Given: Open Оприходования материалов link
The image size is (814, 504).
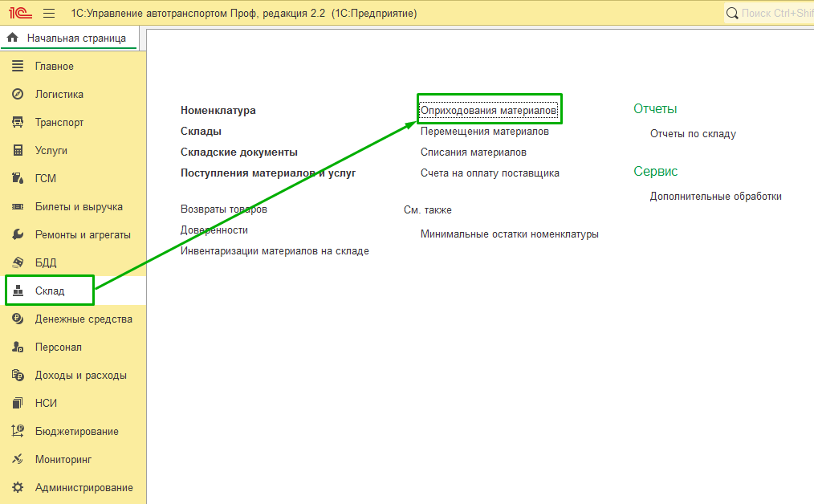Looking at the screenshot, I should click(488, 110).
